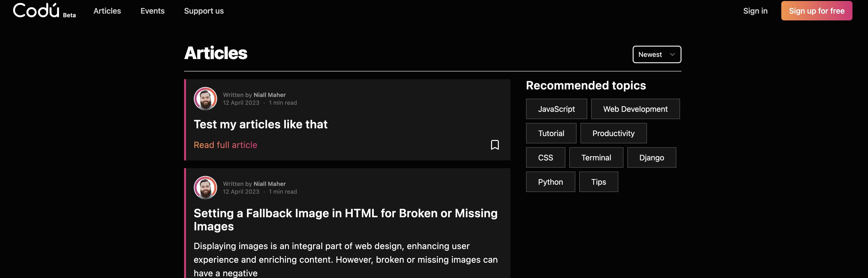Click Niall Maher's avatar on first article

(205, 99)
